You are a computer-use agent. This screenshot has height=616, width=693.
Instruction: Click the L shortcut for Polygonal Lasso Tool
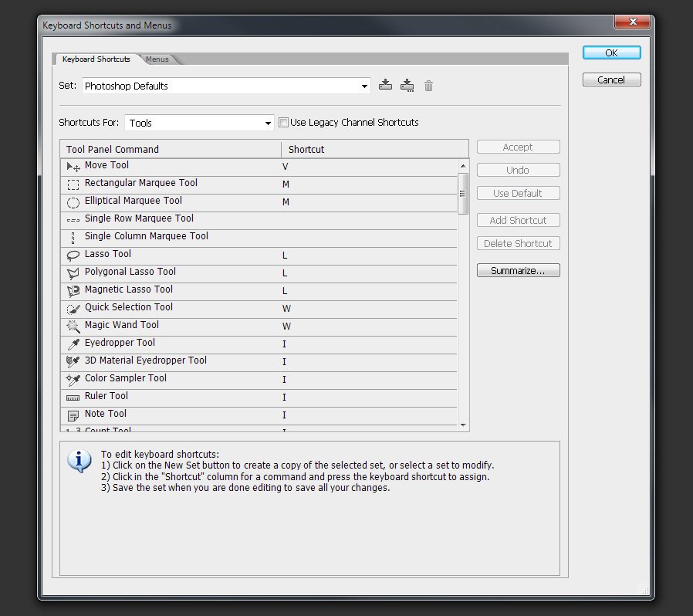pyautogui.click(x=285, y=273)
